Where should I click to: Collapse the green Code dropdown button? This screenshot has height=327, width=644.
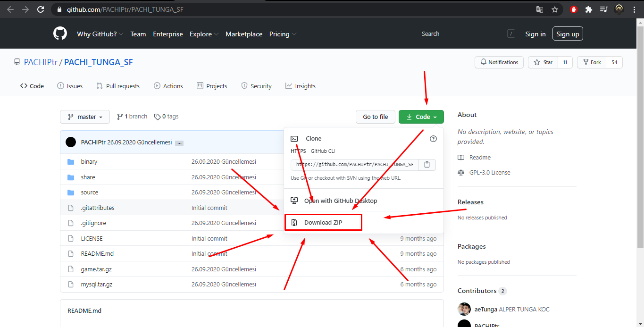click(421, 117)
